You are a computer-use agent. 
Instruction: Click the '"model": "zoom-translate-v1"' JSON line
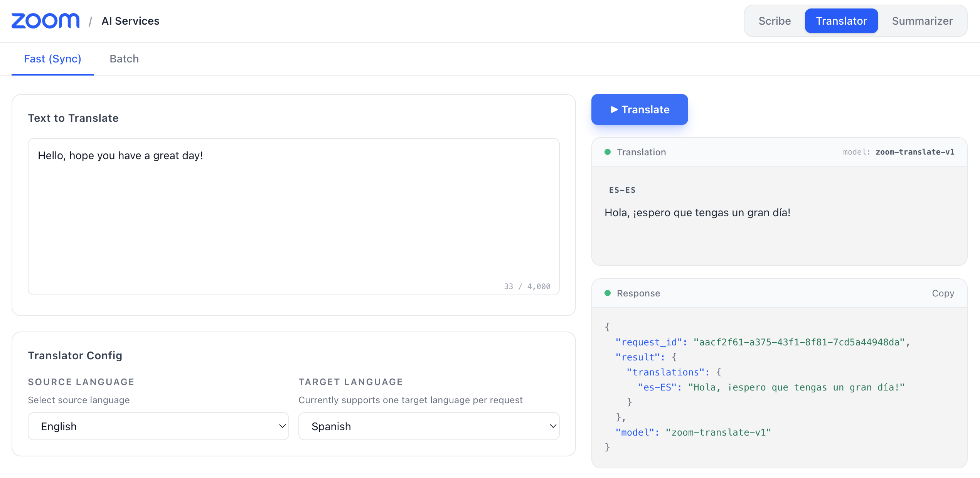point(693,433)
